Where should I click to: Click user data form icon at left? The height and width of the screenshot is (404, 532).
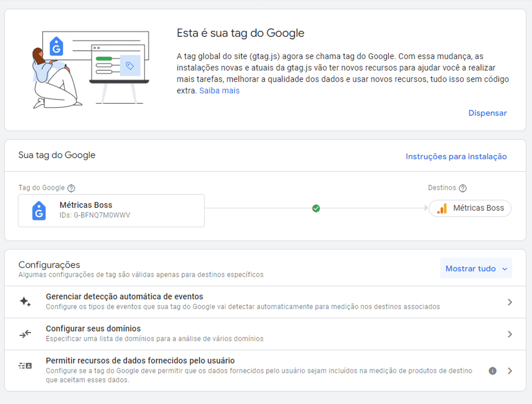pos(25,366)
